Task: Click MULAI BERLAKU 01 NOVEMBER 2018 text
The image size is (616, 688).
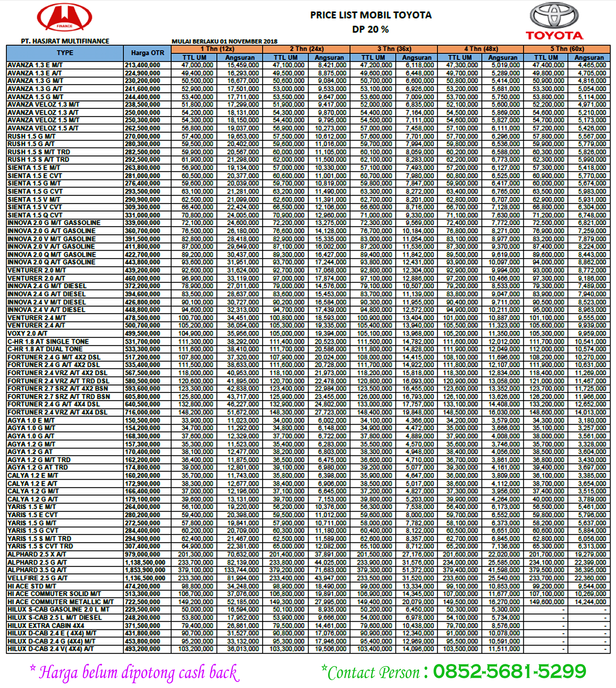Action: pos(224,41)
